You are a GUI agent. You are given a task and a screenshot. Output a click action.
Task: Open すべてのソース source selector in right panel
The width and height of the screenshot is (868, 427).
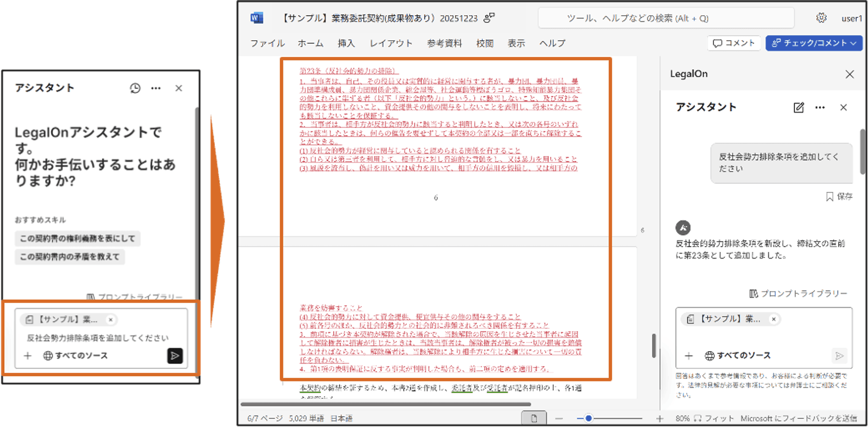tap(738, 356)
